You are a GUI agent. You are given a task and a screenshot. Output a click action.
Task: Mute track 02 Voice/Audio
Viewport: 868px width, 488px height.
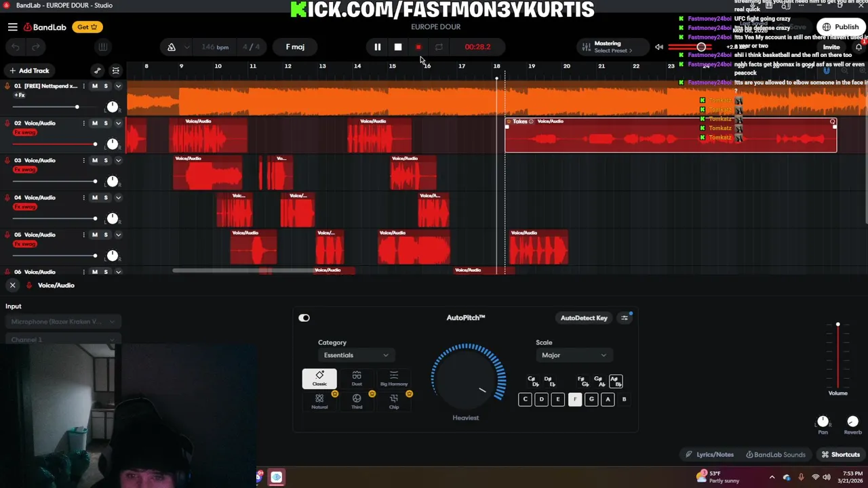[x=95, y=123]
